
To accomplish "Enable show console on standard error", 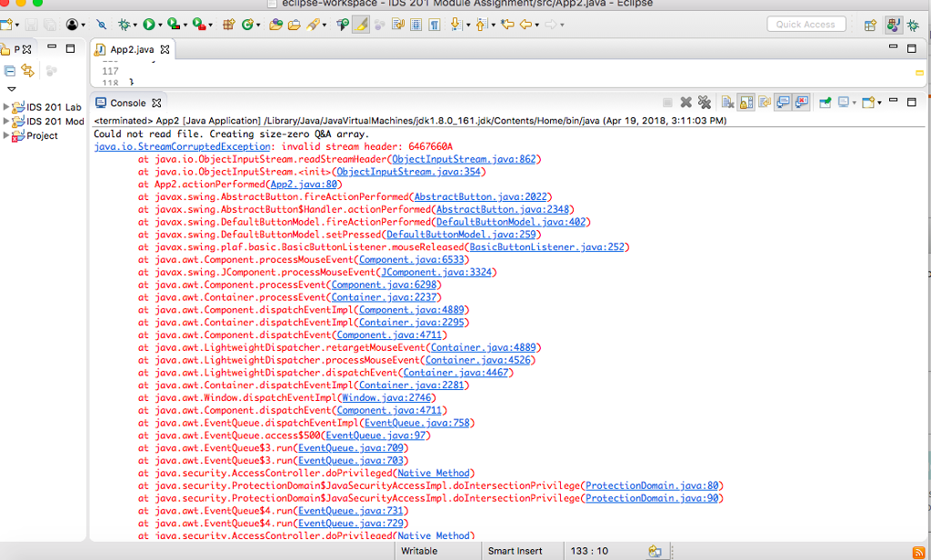I will point(801,102).
